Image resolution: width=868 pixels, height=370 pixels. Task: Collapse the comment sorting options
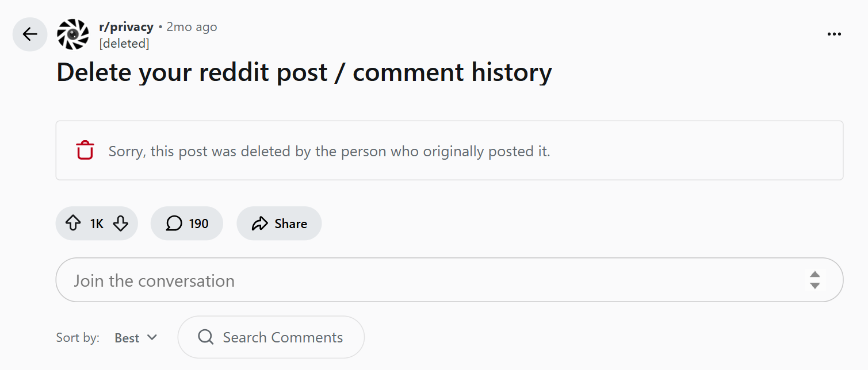click(152, 338)
